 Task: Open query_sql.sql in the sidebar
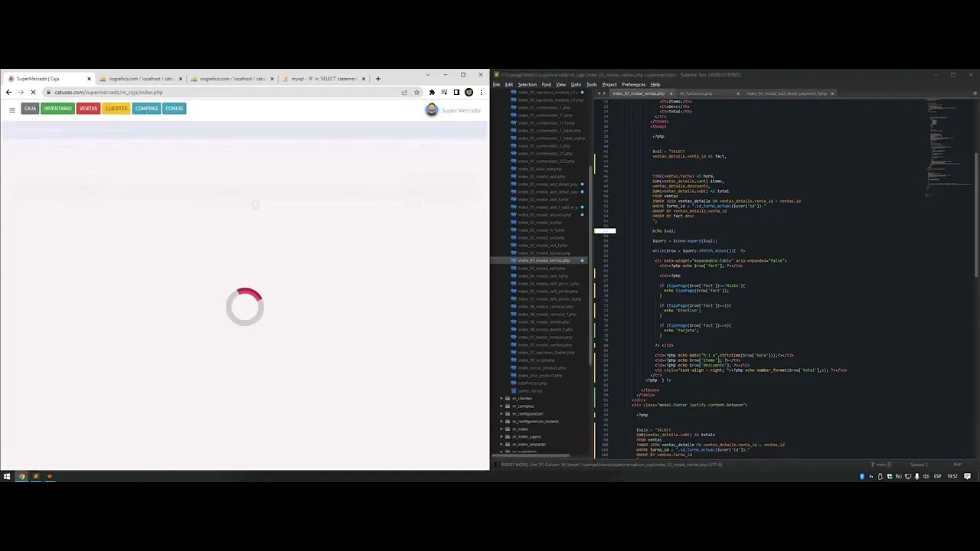pyautogui.click(x=530, y=390)
